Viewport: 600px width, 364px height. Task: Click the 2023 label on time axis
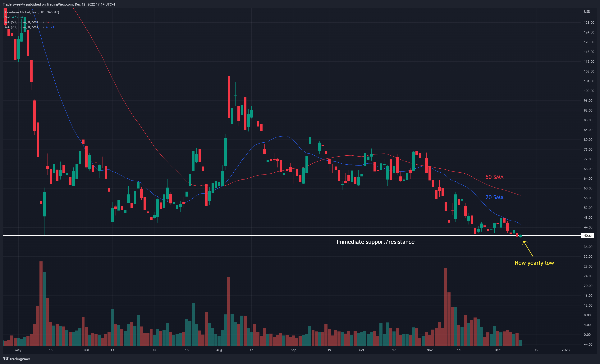pyautogui.click(x=566, y=350)
